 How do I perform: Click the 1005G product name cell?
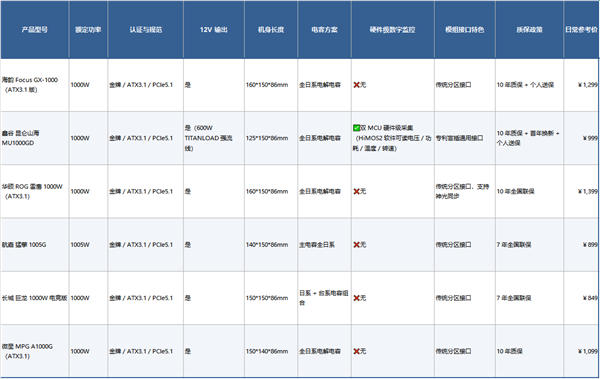click(35, 245)
